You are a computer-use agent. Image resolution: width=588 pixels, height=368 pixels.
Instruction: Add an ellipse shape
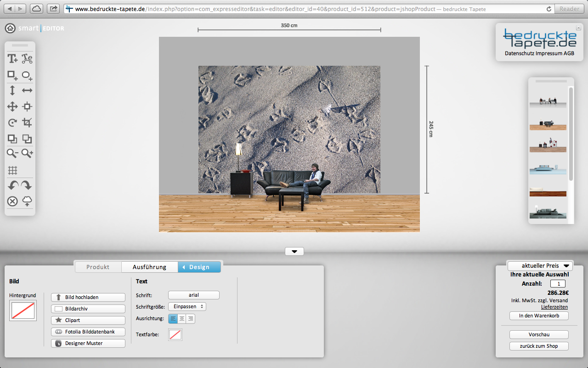point(27,75)
